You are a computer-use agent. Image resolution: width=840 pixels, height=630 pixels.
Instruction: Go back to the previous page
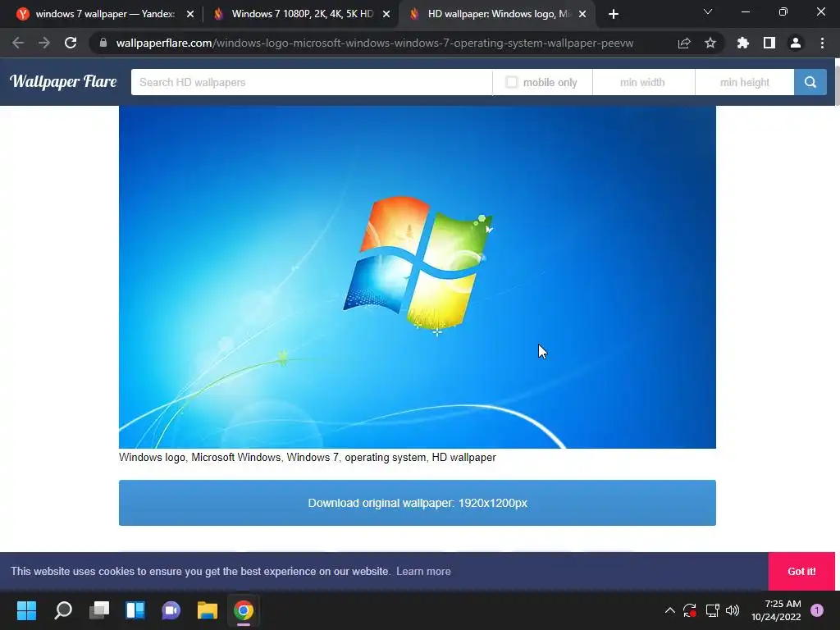[18, 43]
